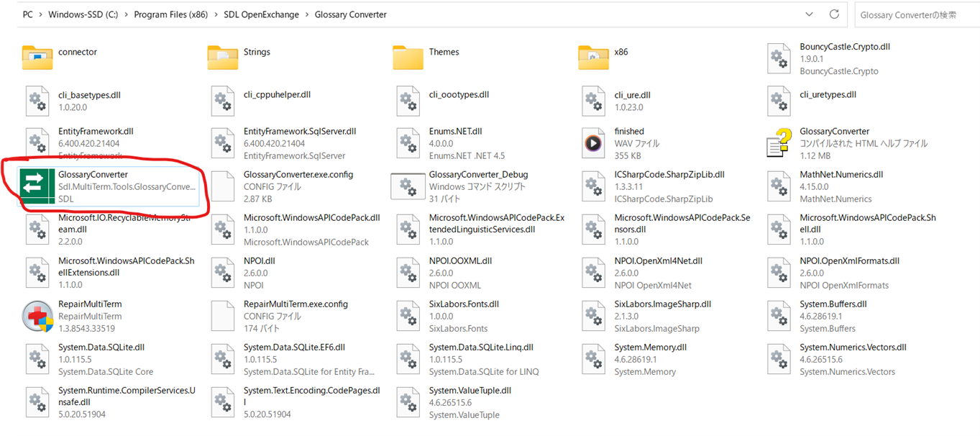Image resolution: width=980 pixels, height=436 pixels.
Task: Navigate to PC in the breadcrumb
Action: (x=28, y=14)
